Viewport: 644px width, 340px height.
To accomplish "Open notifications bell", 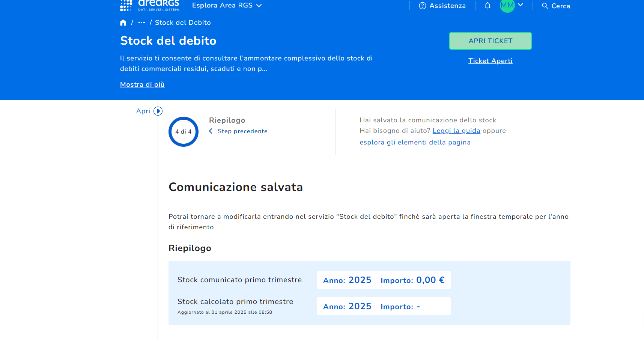I will click(488, 6).
